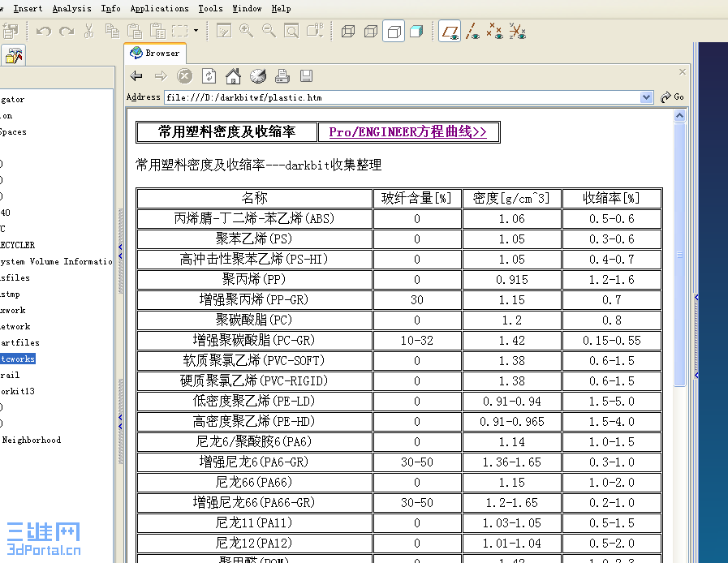Click the Paste clipboard icon
728x563 pixels.
click(135, 31)
